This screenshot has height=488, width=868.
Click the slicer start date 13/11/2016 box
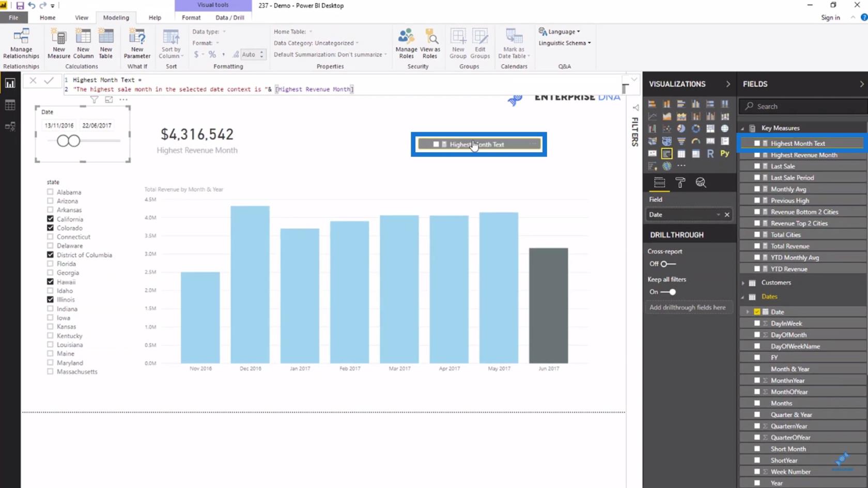[59, 125]
